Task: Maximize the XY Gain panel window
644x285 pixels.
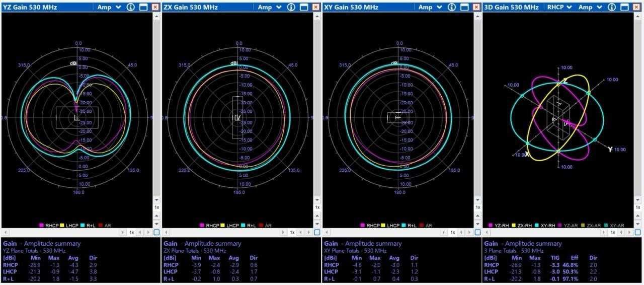Action: point(464,7)
